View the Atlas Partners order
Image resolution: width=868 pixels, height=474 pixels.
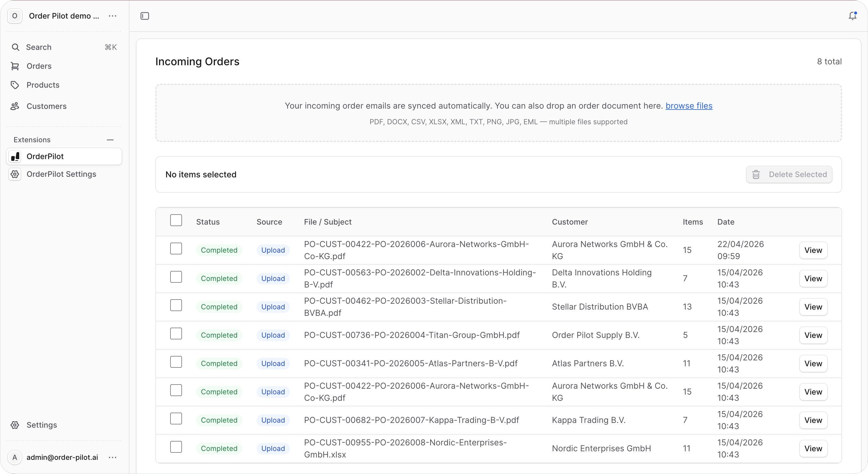click(x=813, y=363)
